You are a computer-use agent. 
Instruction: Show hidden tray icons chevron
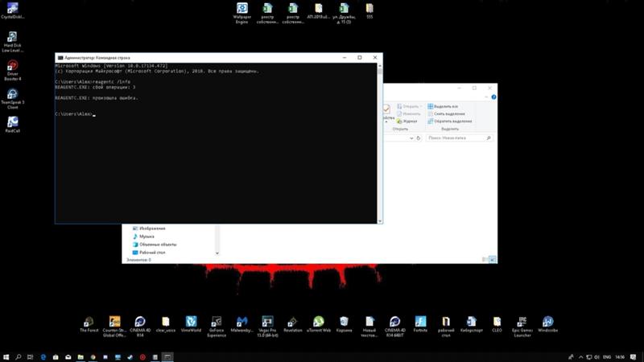coord(580,357)
